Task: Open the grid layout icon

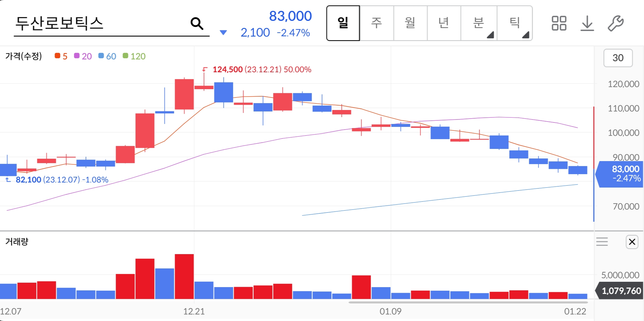Action: [x=559, y=23]
